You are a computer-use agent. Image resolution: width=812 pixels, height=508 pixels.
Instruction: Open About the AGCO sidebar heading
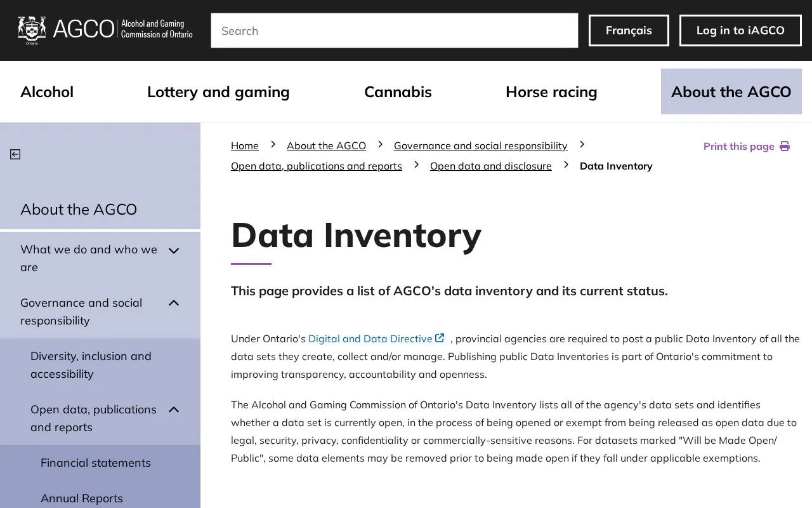click(79, 210)
